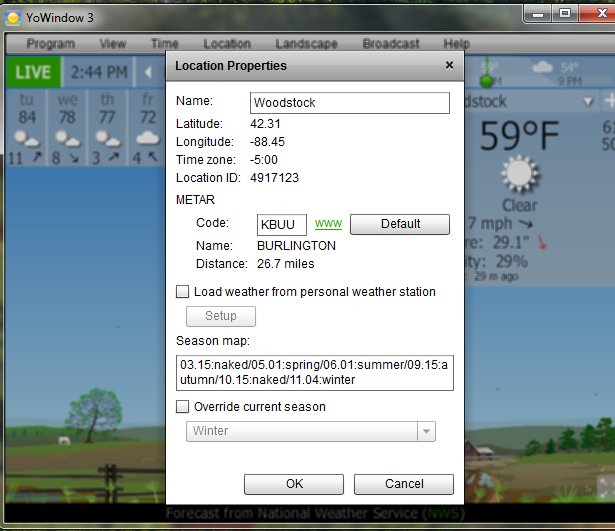Screen dimensions: 615x531
Task: Select Friday forecast with 72 degrees
Action: [x=147, y=128]
